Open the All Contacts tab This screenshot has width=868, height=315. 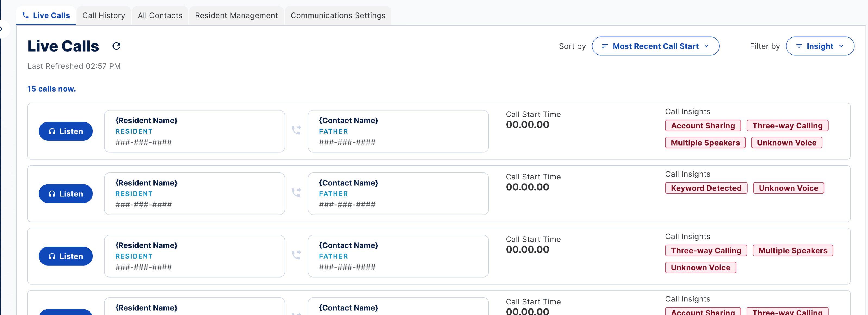click(x=160, y=15)
